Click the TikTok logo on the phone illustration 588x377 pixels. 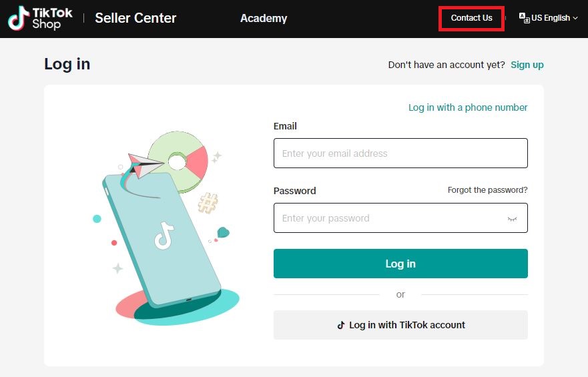pos(164,236)
